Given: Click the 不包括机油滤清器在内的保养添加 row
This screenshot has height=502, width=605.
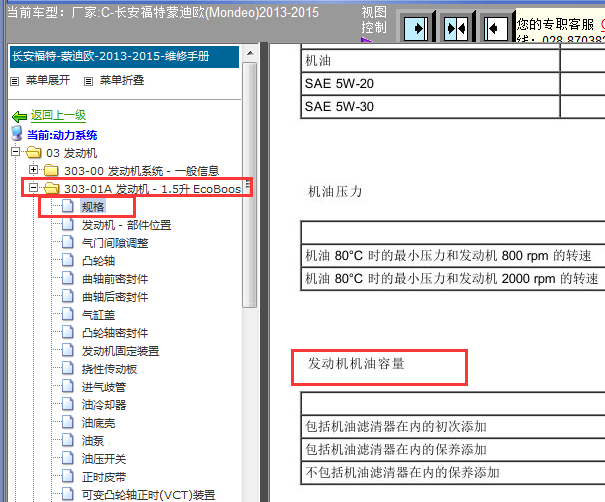Looking at the screenshot, I should coord(453,472).
